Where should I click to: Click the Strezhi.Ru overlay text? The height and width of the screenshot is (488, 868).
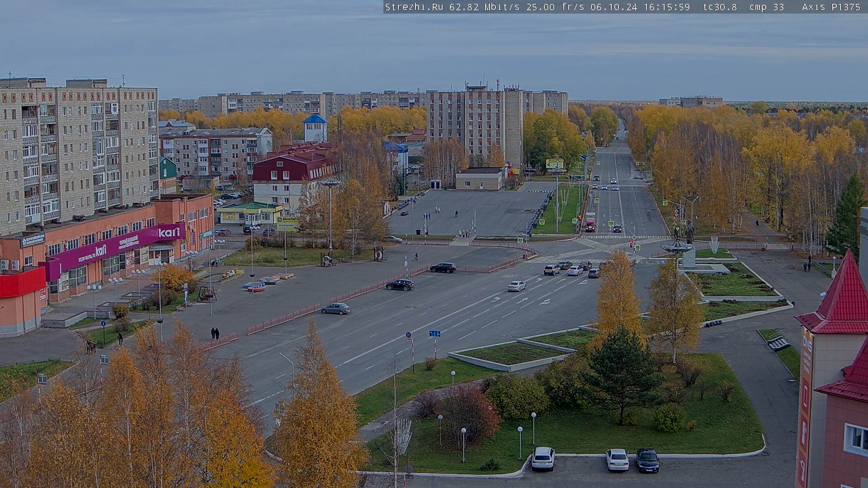pos(414,7)
